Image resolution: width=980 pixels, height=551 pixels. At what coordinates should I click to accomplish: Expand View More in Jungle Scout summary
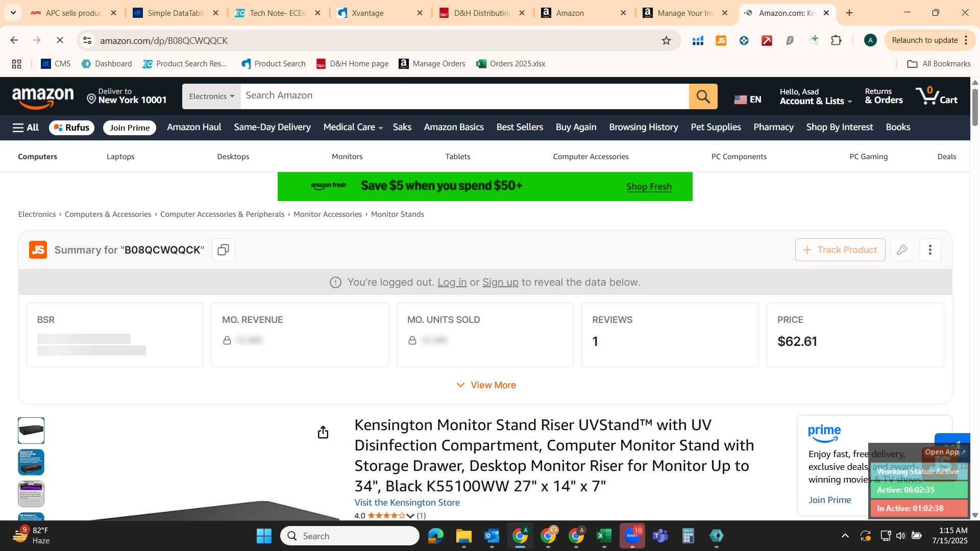(485, 385)
